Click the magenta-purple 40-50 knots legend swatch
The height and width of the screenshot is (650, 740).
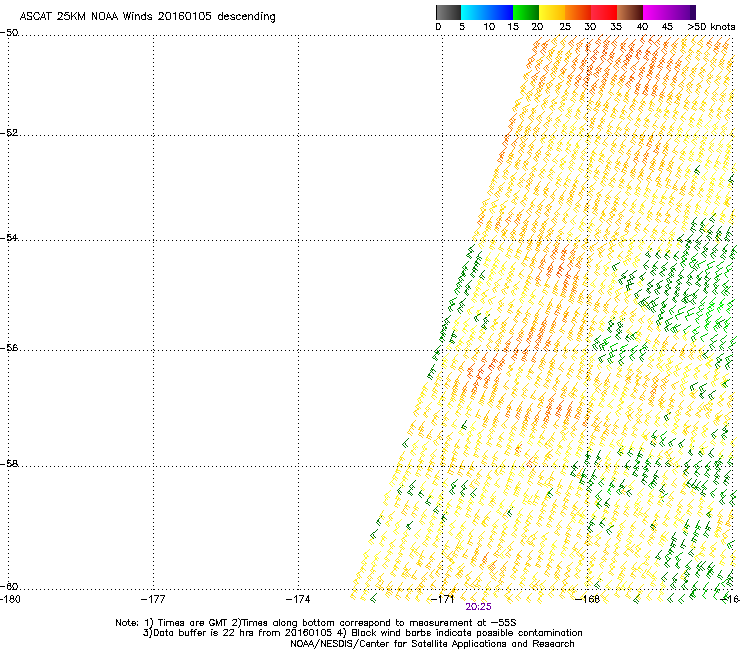click(669, 12)
